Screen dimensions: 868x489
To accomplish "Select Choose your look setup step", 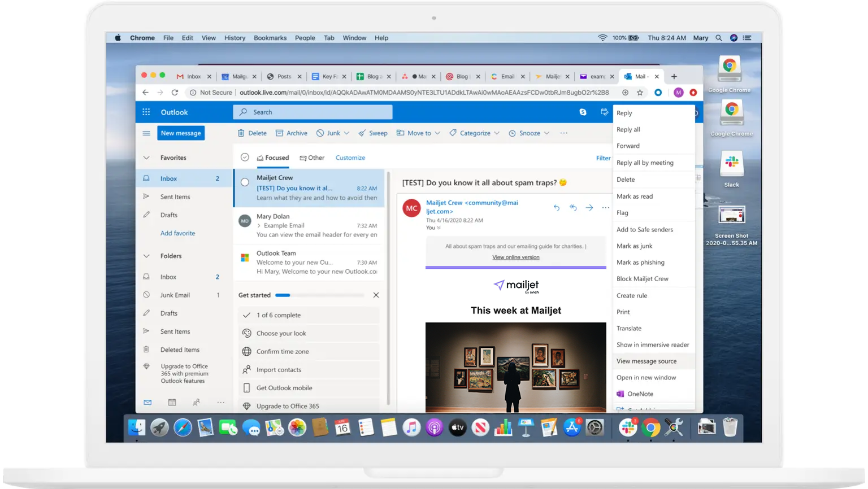I will [x=309, y=333].
